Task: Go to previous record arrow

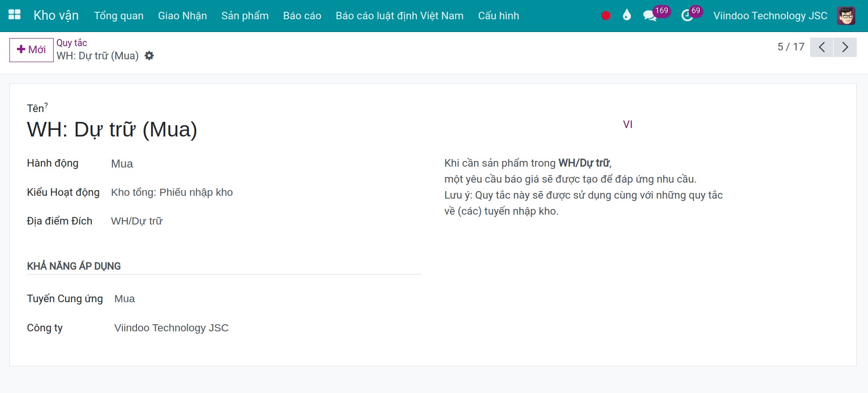Action: point(822,47)
